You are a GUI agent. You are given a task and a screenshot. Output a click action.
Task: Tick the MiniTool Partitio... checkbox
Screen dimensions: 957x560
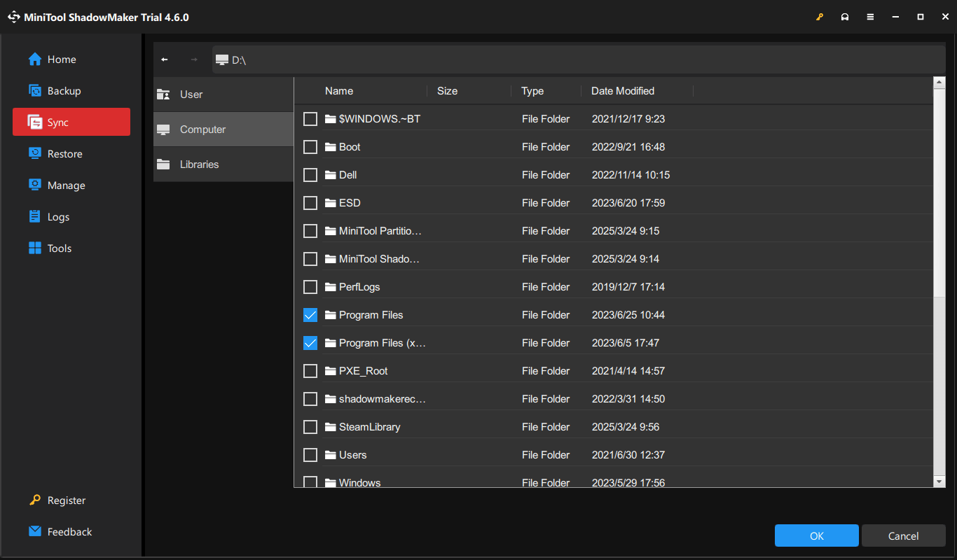tap(310, 231)
